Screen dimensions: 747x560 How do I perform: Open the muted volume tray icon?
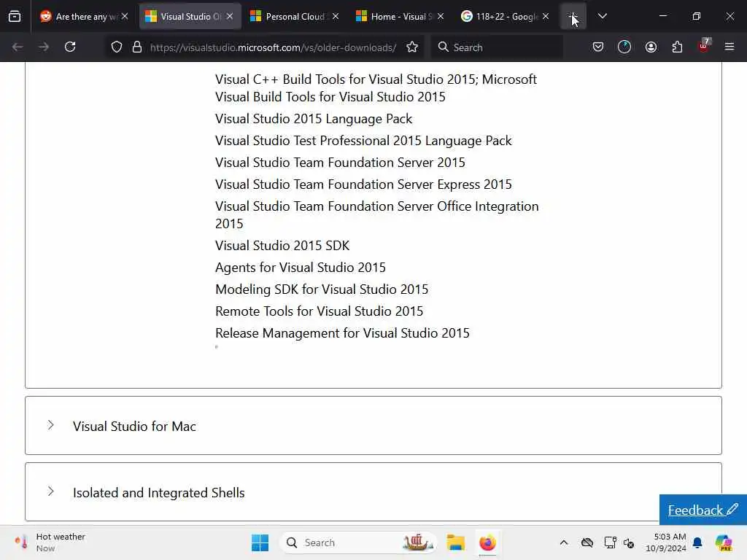(629, 542)
